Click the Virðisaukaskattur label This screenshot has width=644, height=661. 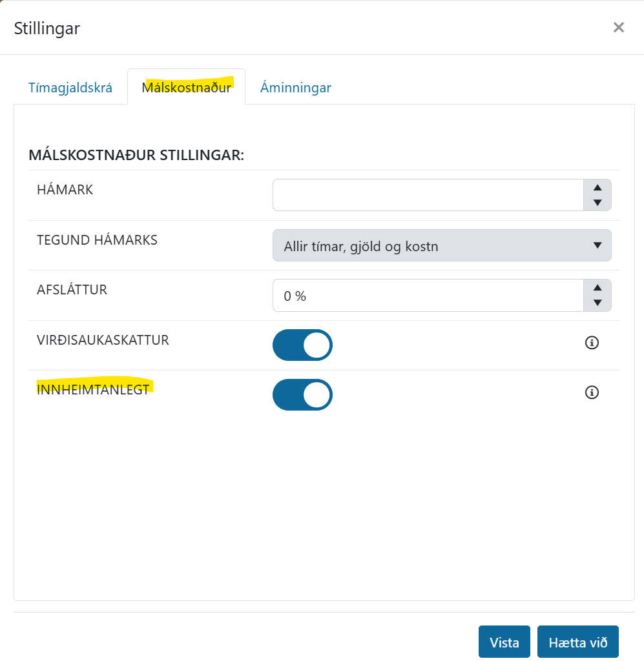[103, 340]
